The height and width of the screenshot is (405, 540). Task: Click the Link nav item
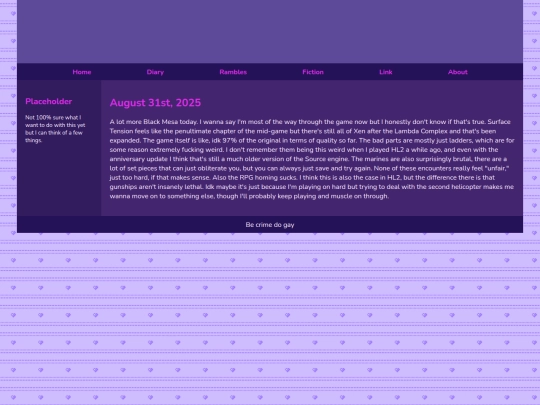click(385, 72)
